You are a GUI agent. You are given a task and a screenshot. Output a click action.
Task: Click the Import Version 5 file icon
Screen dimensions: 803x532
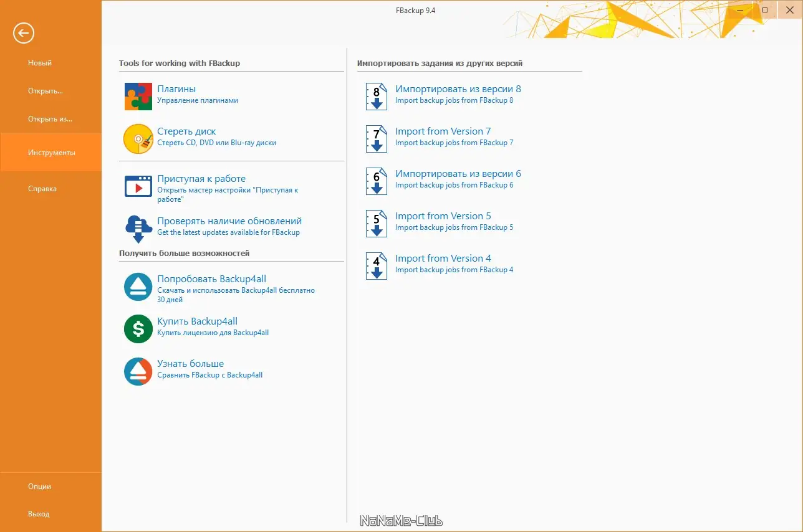click(376, 224)
